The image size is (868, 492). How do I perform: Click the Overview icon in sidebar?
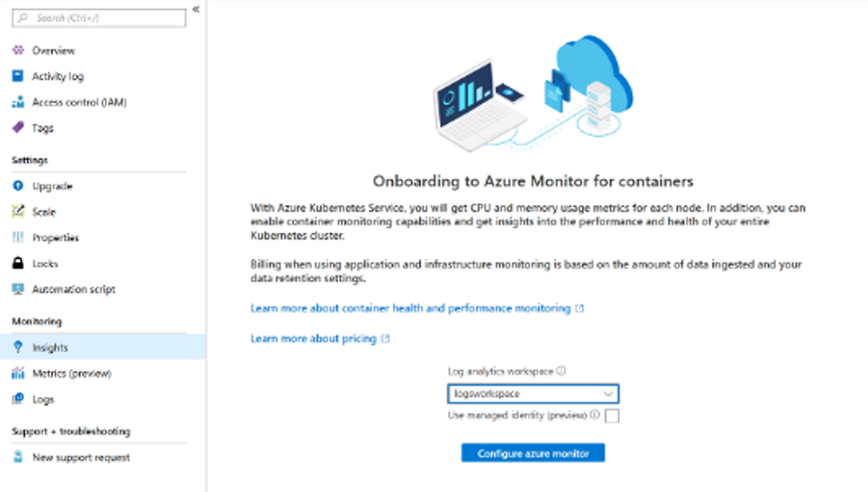(x=17, y=50)
